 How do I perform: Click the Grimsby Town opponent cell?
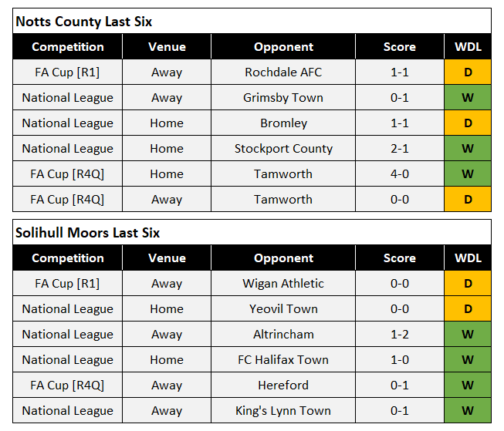click(x=283, y=98)
